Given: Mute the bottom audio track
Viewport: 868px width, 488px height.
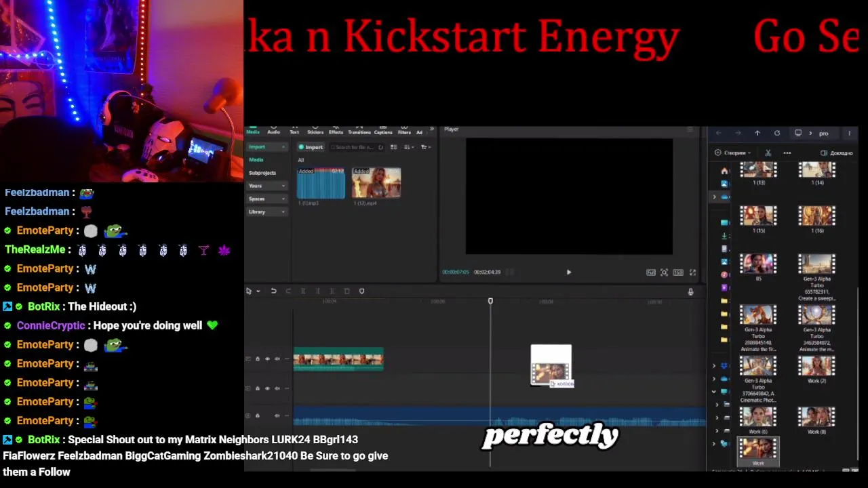Looking at the screenshot, I should tap(277, 415).
